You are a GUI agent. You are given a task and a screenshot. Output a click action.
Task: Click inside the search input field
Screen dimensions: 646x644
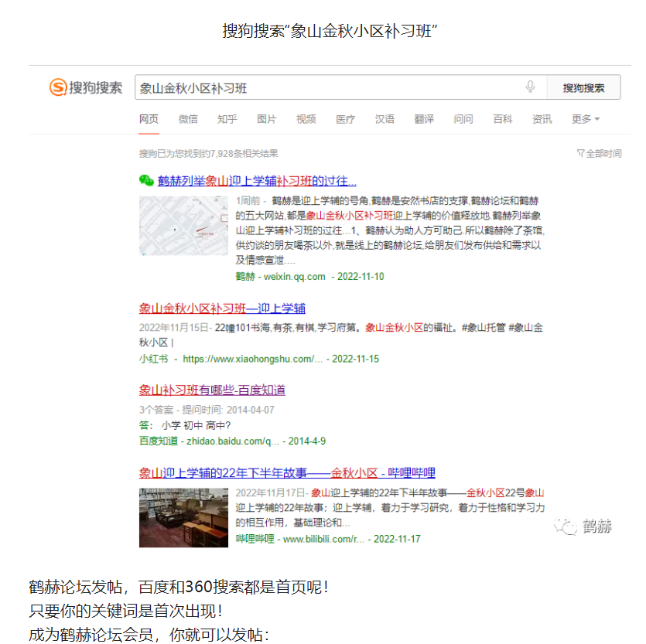click(325, 87)
